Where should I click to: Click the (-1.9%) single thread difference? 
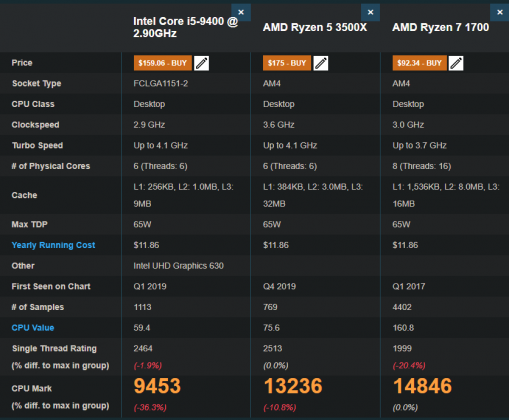point(148,365)
